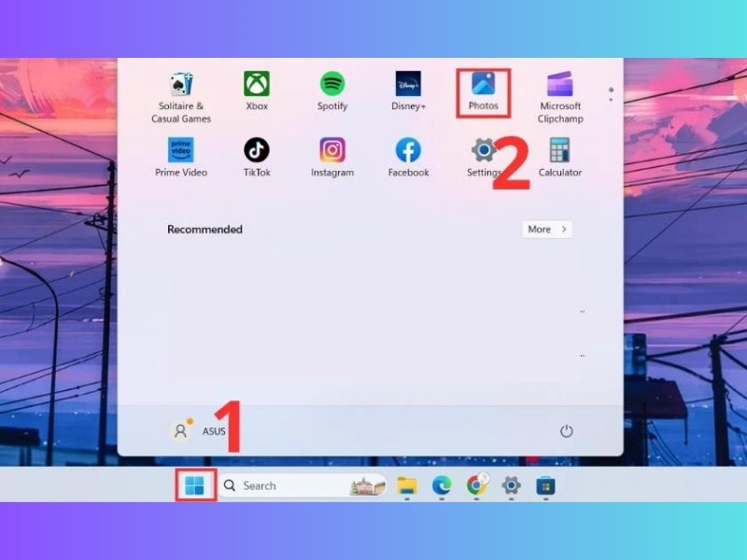Open Microsoft Edge from taskbar

point(442,485)
